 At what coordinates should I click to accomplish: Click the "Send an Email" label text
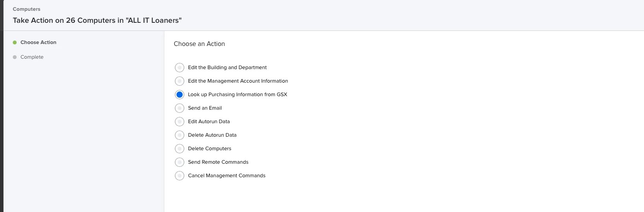(205, 108)
